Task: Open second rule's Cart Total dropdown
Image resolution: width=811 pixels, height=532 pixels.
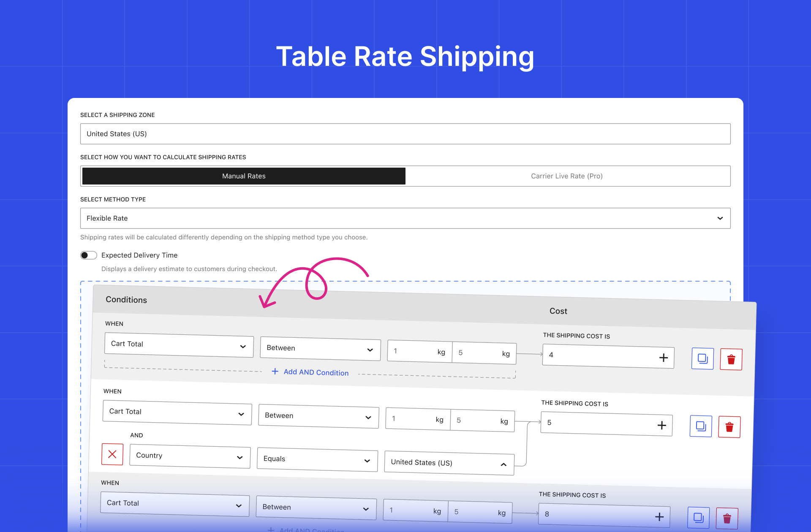Action: (177, 413)
